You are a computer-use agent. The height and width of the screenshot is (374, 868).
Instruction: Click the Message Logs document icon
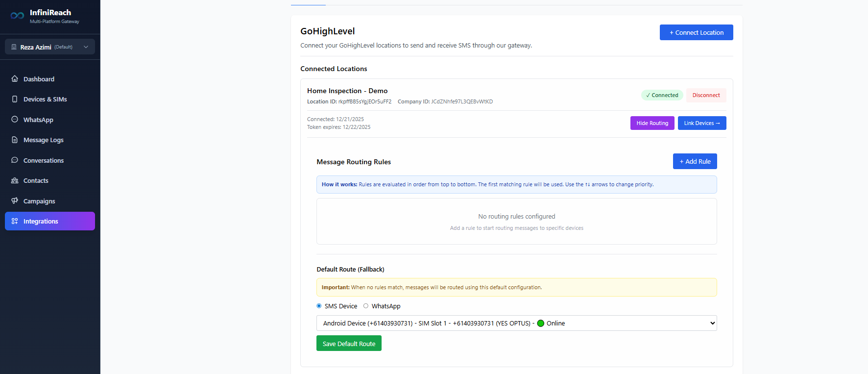tap(15, 140)
